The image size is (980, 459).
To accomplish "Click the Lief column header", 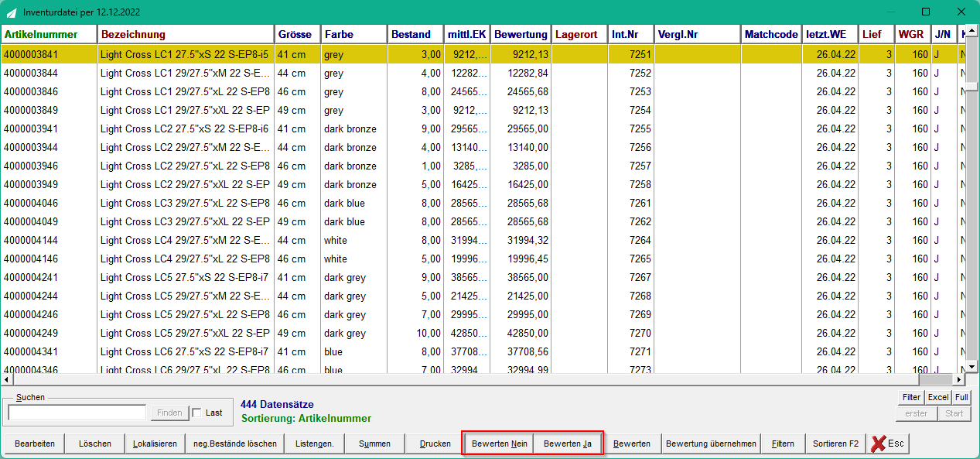I will point(877,34).
